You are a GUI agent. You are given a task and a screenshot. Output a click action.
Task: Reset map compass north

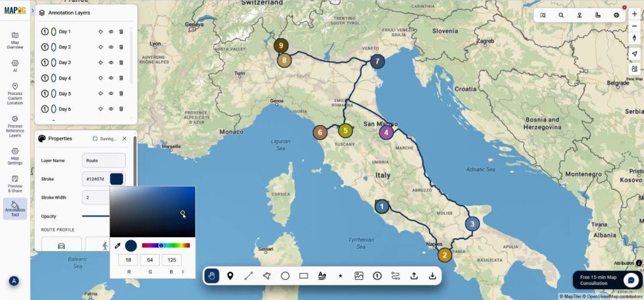click(x=635, y=38)
